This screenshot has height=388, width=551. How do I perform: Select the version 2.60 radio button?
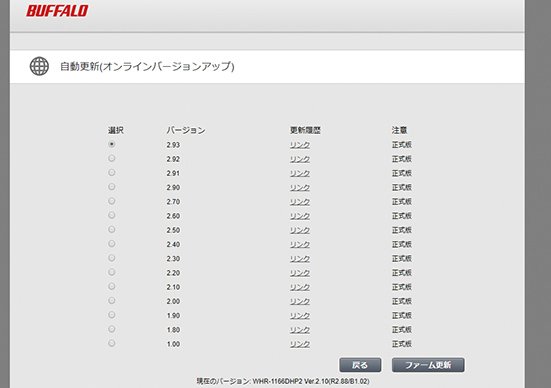[x=112, y=215]
